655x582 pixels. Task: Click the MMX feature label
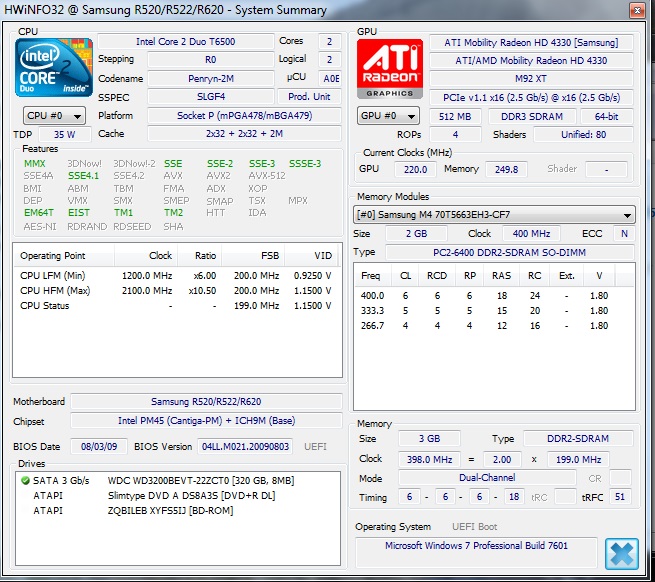click(x=35, y=163)
